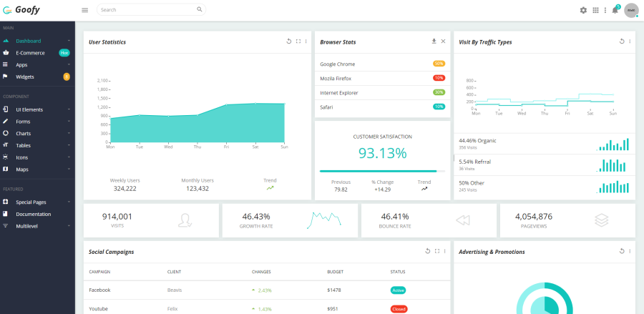Expand the Multilevel submenu arrow
Image resolution: width=644 pixels, height=314 pixels.
tap(69, 226)
